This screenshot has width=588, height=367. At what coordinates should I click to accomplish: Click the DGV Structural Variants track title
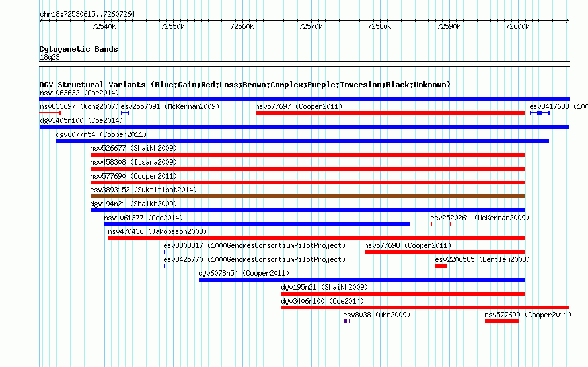click(x=245, y=85)
